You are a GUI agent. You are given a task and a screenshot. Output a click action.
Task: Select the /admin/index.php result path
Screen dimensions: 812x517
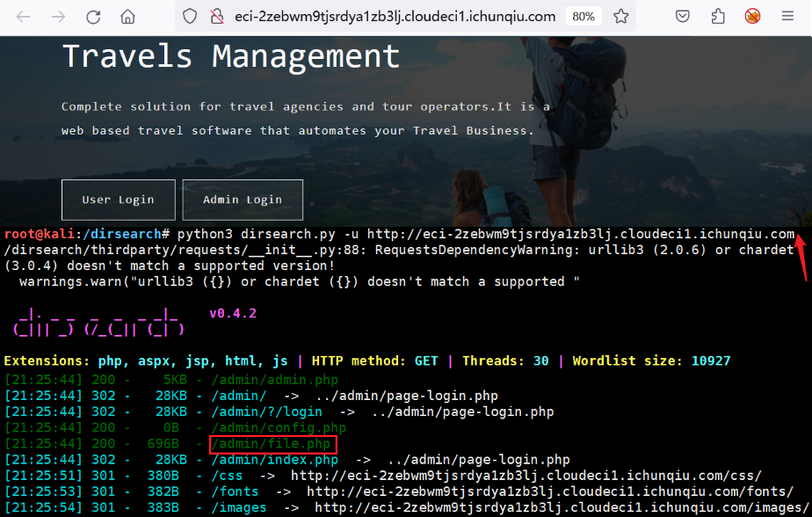tap(274, 460)
